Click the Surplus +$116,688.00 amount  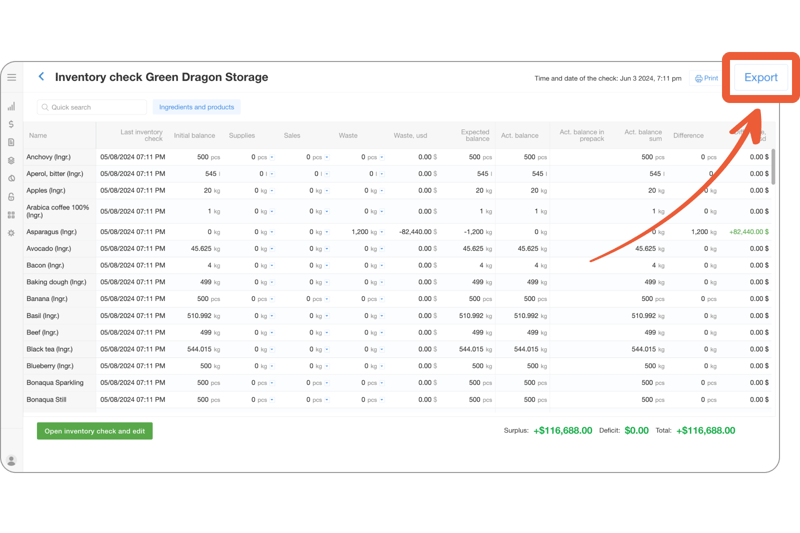563,430
